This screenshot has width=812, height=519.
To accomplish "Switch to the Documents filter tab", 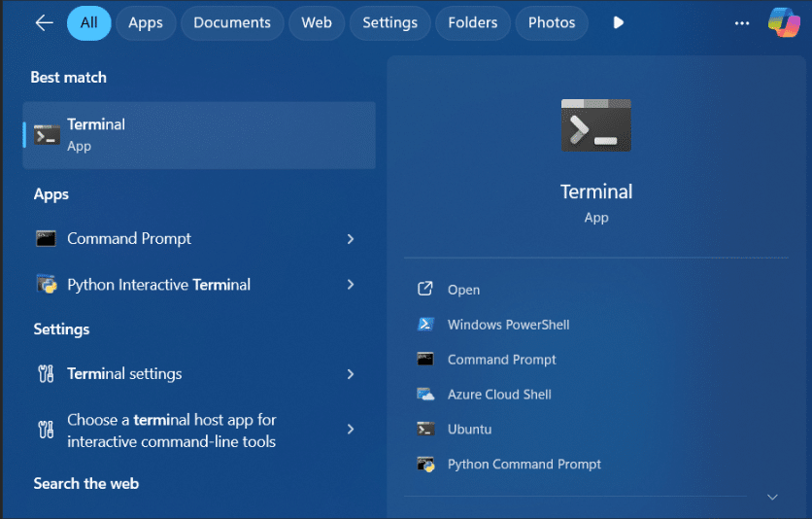I will (232, 22).
